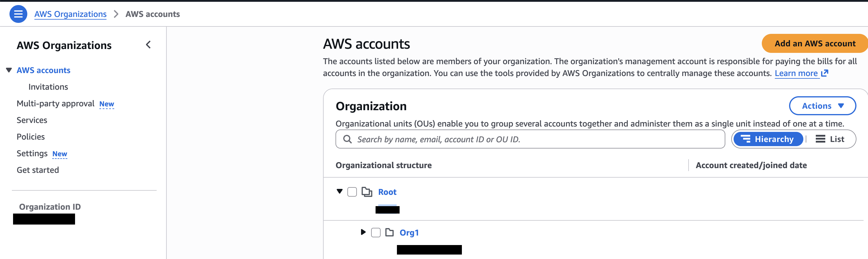
Task: Open Multi-party approval page
Action: (55, 104)
